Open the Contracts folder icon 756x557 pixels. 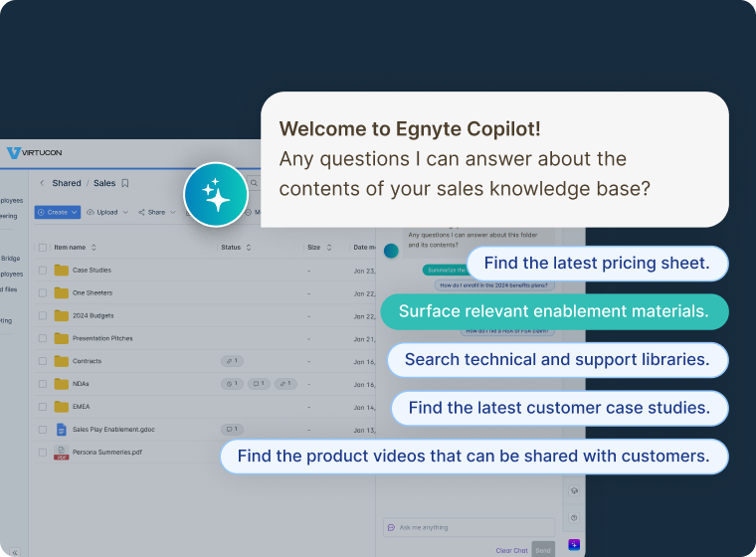pos(62,361)
